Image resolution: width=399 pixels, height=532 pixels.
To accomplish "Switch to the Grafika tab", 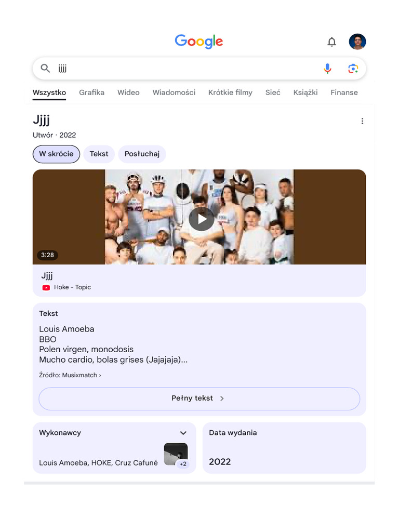I will [x=91, y=92].
